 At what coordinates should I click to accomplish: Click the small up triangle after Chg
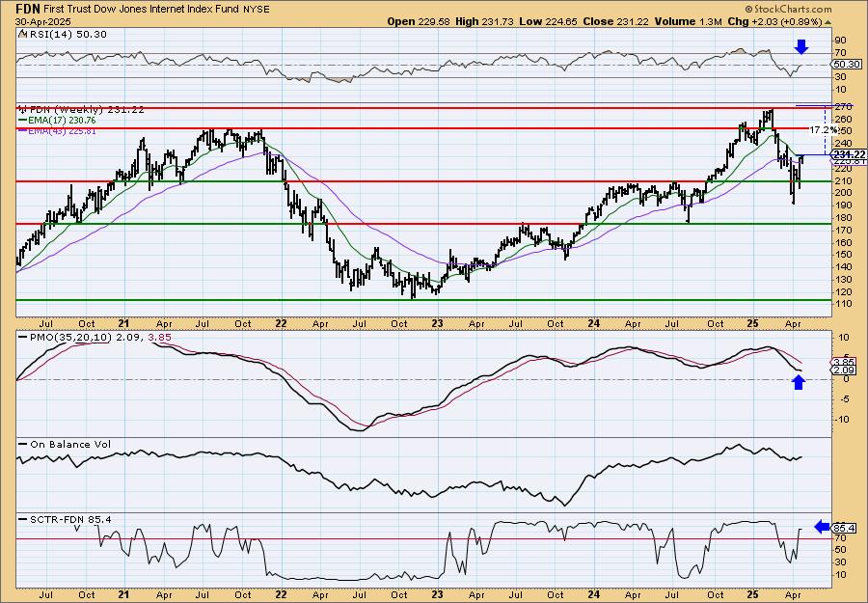pos(828,22)
